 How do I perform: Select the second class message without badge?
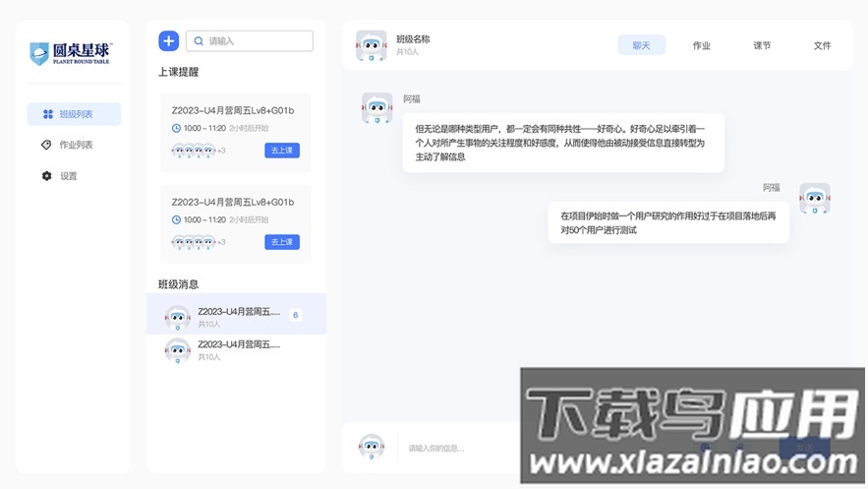click(236, 350)
